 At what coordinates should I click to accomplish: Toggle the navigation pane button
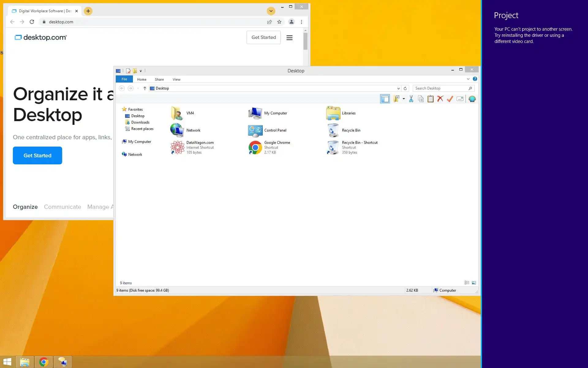tap(385, 99)
